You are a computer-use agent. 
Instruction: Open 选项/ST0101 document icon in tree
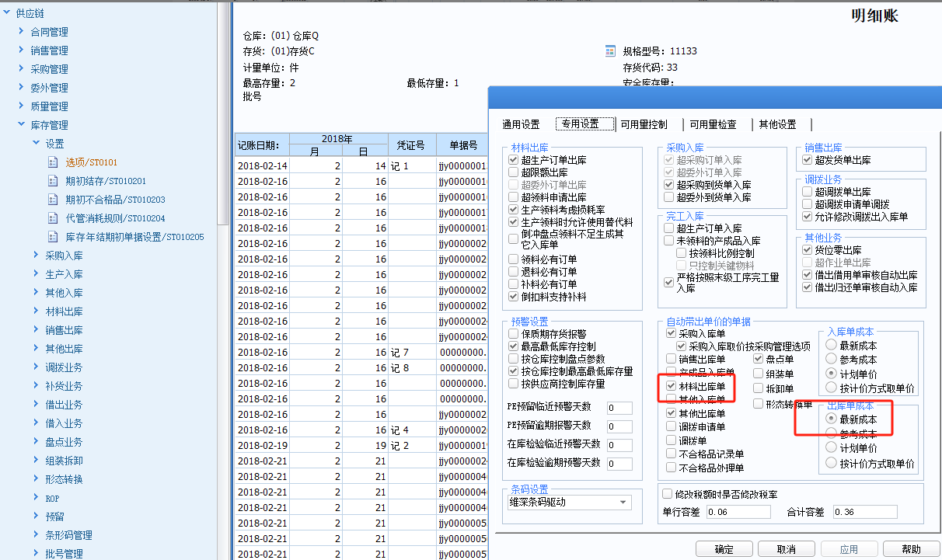click(x=53, y=162)
